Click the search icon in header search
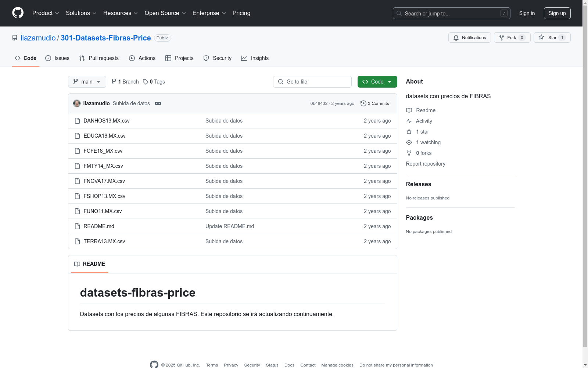 [x=399, y=13]
